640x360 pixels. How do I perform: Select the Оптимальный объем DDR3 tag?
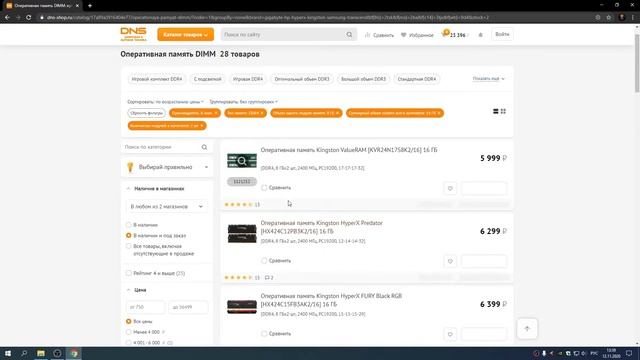[x=302, y=79]
